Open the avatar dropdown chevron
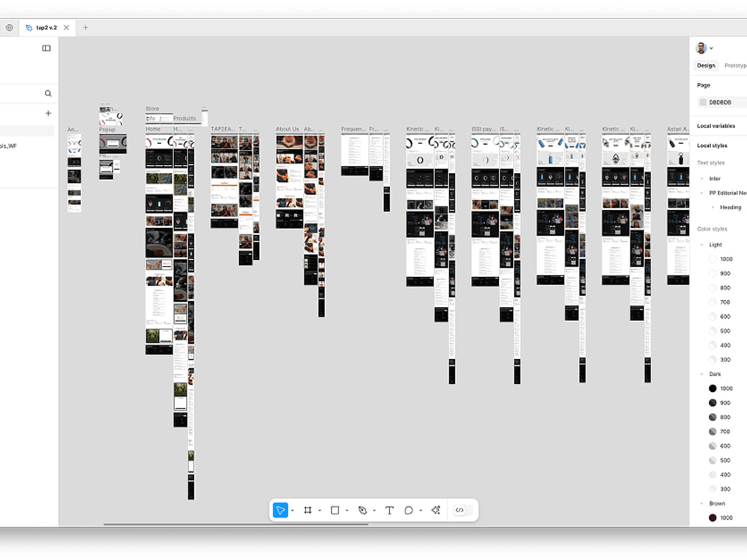747x560 pixels. tap(711, 48)
